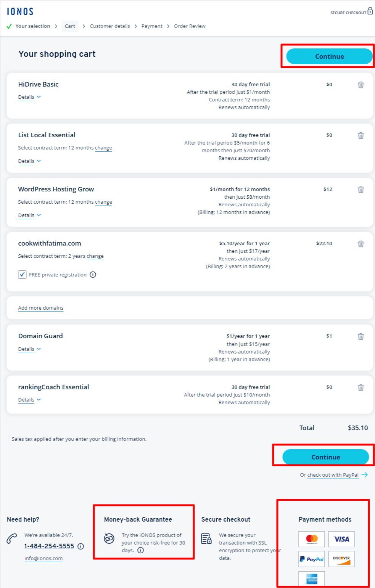Click the top Continue button

(328, 56)
